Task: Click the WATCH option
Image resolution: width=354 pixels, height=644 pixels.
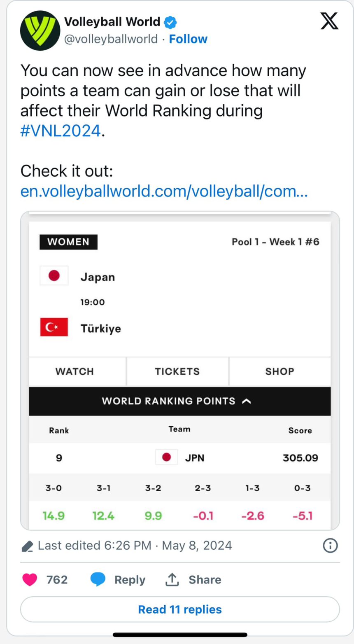Action: click(x=75, y=371)
